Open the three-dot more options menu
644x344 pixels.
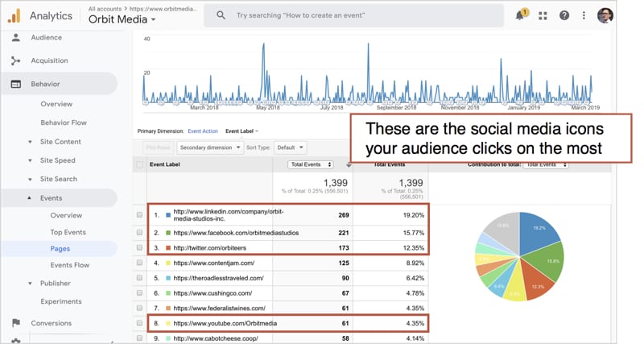(584, 15)
